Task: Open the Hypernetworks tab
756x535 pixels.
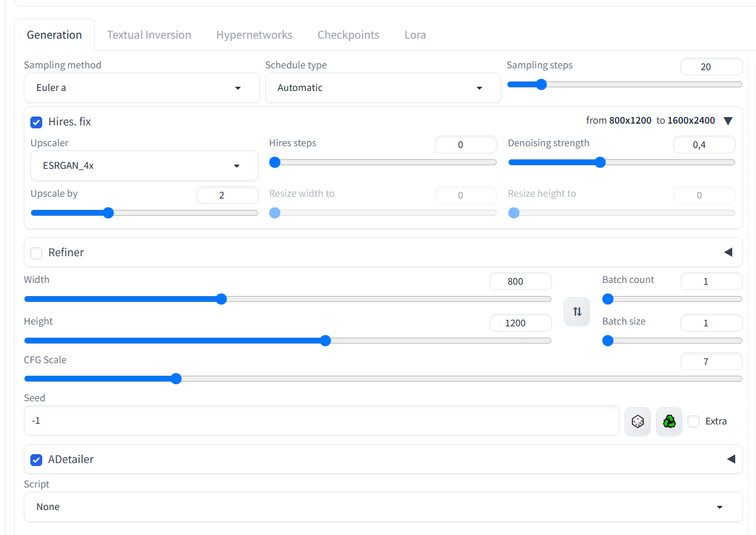Action: (254, 35)
